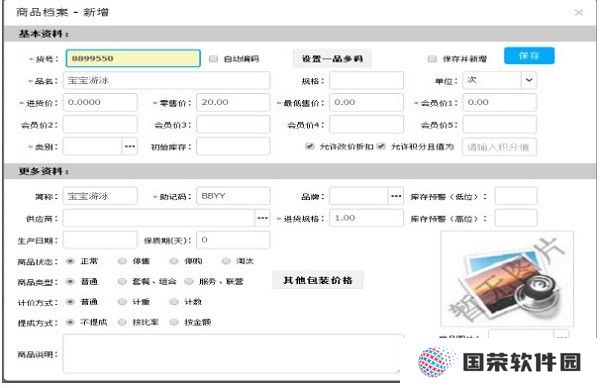This screenshot has height=388, width=600.
Task: Click the 请输入积分值 points value field
Action: [x=499, y=147]
